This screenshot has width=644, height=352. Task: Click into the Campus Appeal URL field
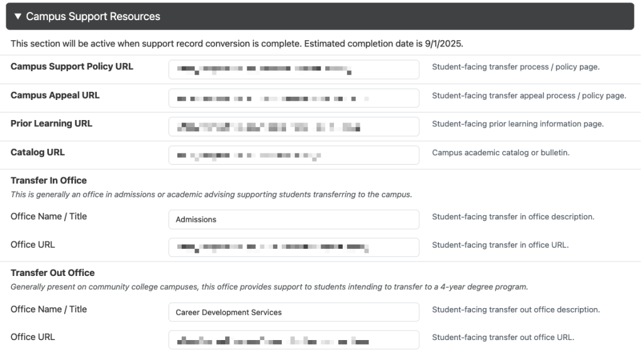coord(294,98)
